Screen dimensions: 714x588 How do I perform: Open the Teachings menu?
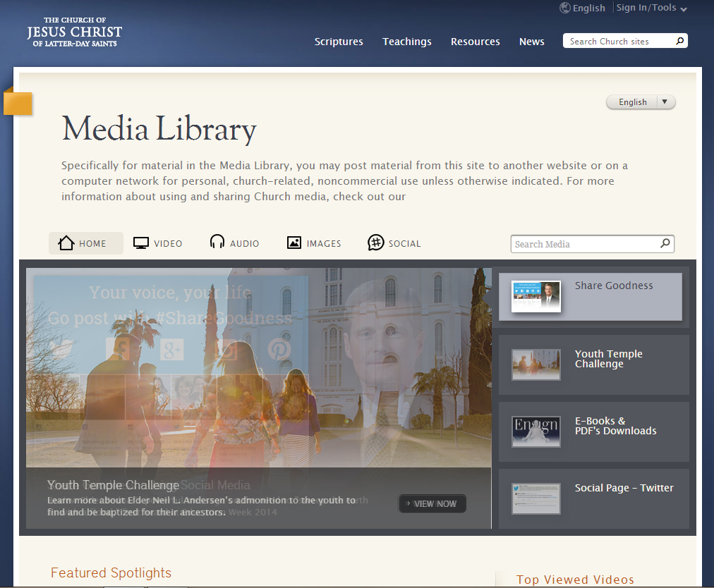[x=407, y=42]
